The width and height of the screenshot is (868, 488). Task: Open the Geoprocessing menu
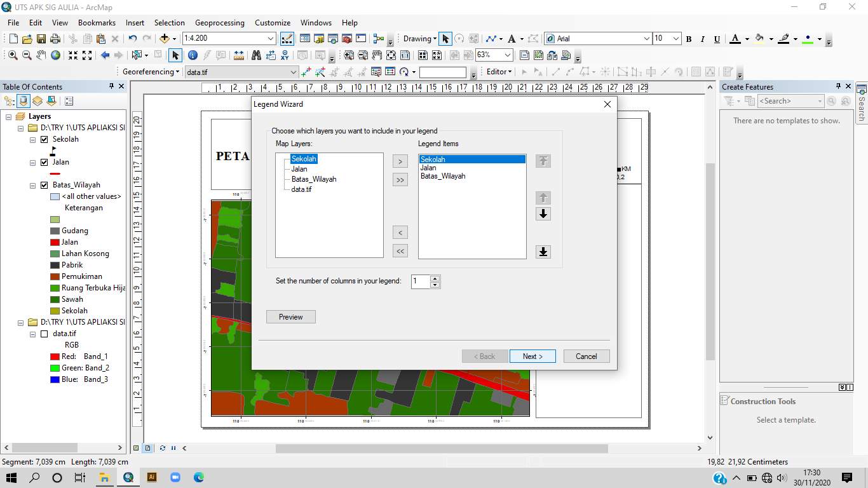[219, 23]
